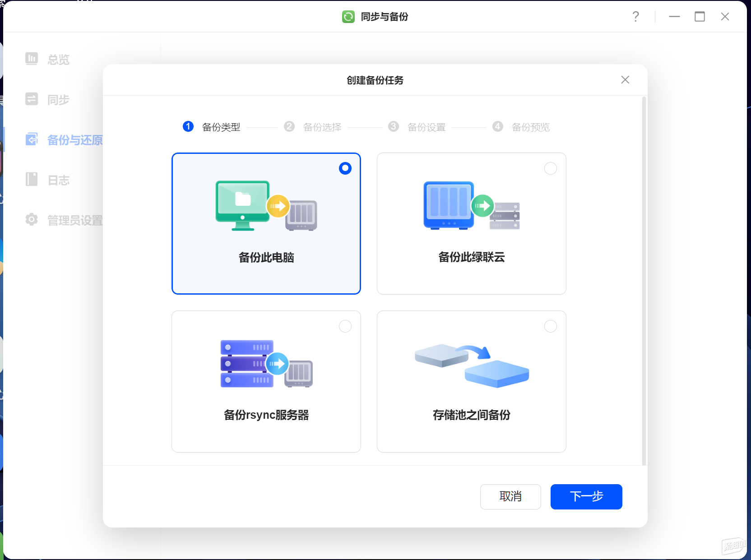
Task: Click step 4 备份预览 number badge
Action: click(498, 126)
